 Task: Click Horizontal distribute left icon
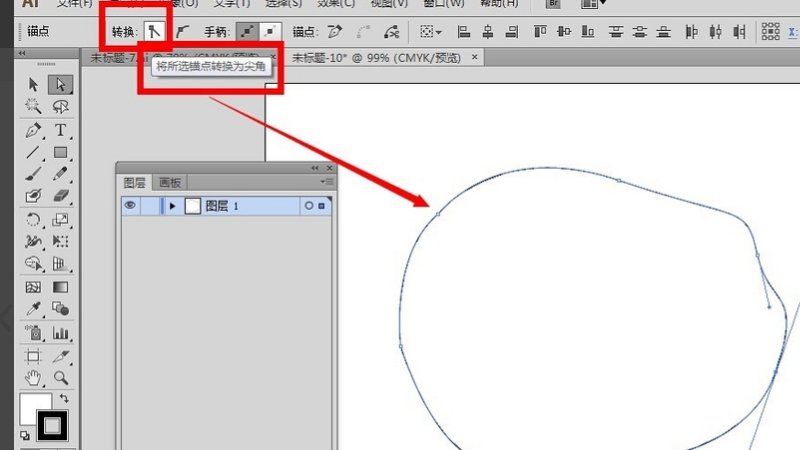point(691,32)
